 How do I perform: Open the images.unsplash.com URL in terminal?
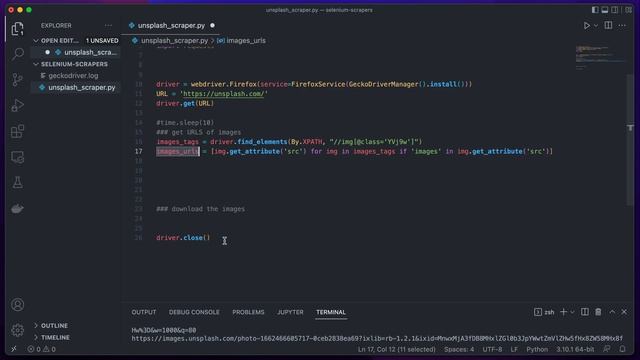[x=377, y=338]
